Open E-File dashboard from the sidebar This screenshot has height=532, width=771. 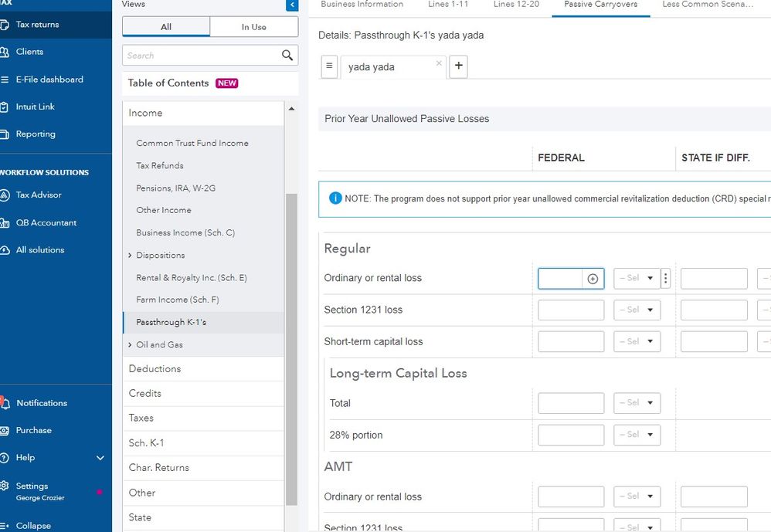click(x=49, y=80)
